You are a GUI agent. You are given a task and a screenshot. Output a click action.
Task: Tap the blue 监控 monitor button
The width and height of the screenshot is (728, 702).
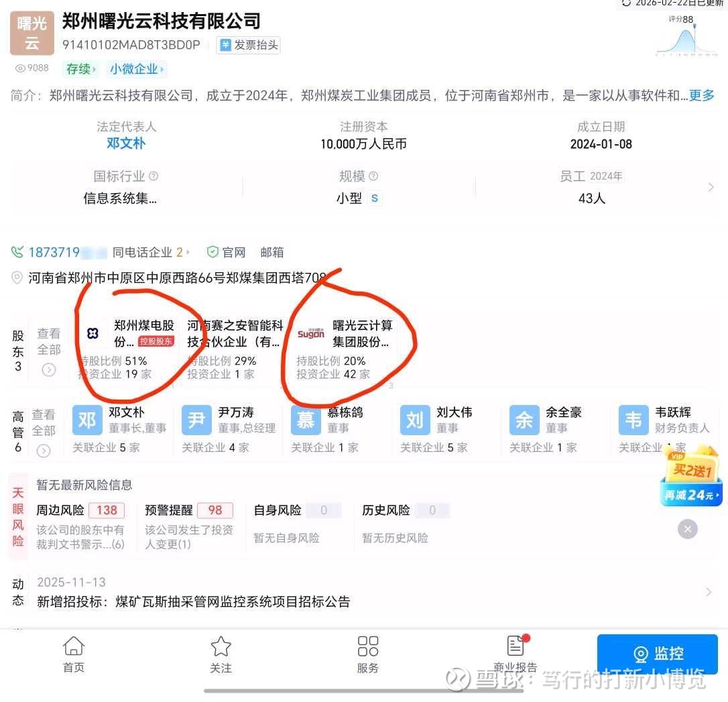[658, 654]
